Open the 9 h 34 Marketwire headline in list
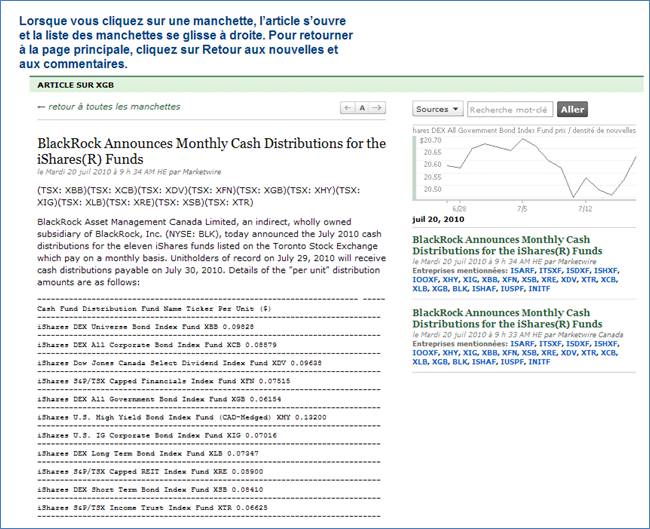 click(x=507, y=245)
